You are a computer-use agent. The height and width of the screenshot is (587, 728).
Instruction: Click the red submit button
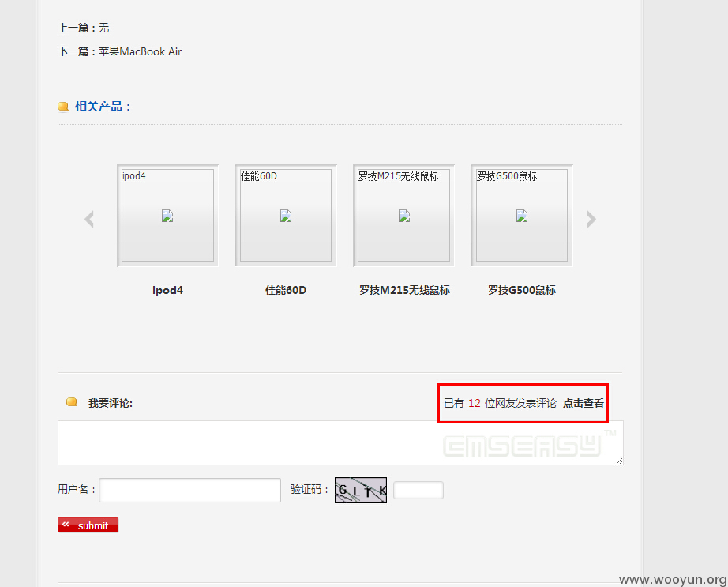[88, 525]
